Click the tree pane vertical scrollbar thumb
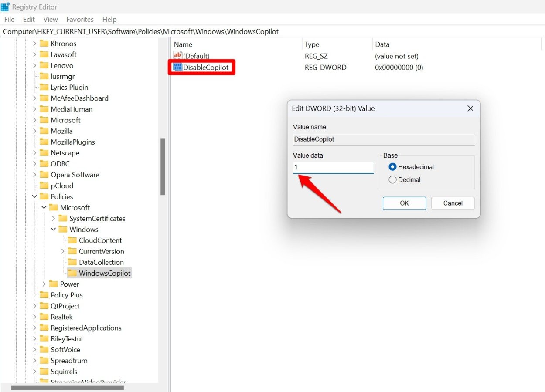 [163, 166]
